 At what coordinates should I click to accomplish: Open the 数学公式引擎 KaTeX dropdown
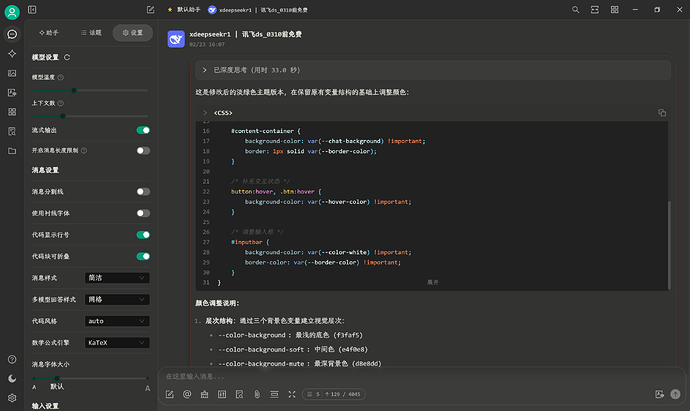pos(117,343)
